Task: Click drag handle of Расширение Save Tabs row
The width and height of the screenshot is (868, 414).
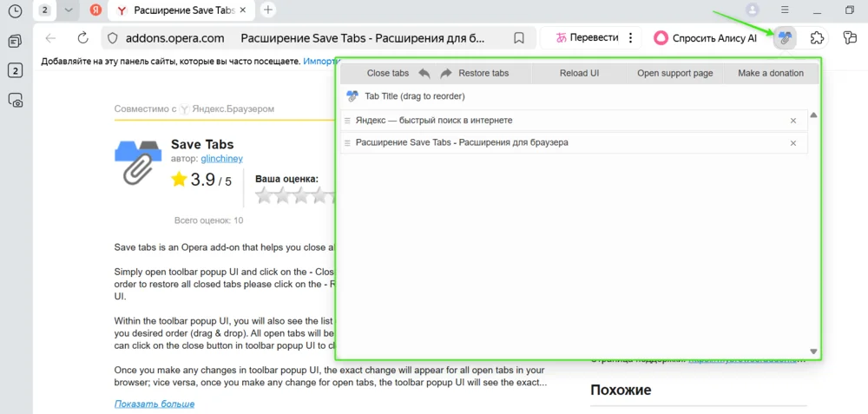Action: point(348,143)
